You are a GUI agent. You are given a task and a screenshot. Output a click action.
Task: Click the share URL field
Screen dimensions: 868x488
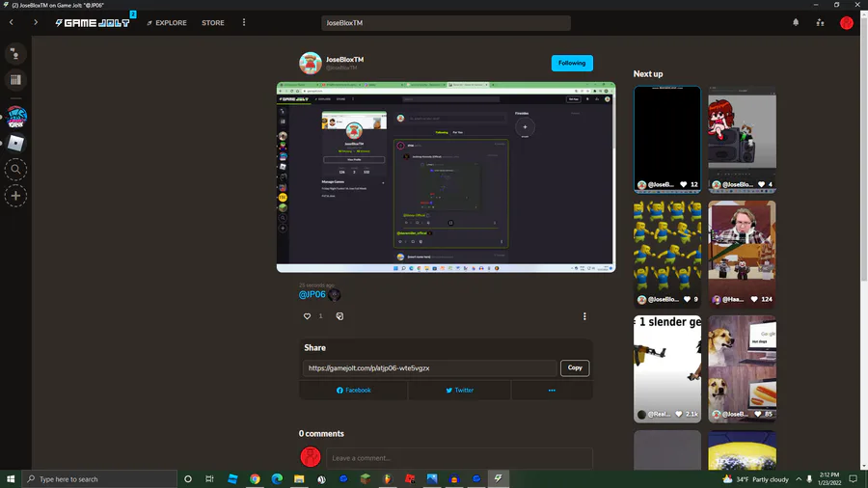[429, 368]
